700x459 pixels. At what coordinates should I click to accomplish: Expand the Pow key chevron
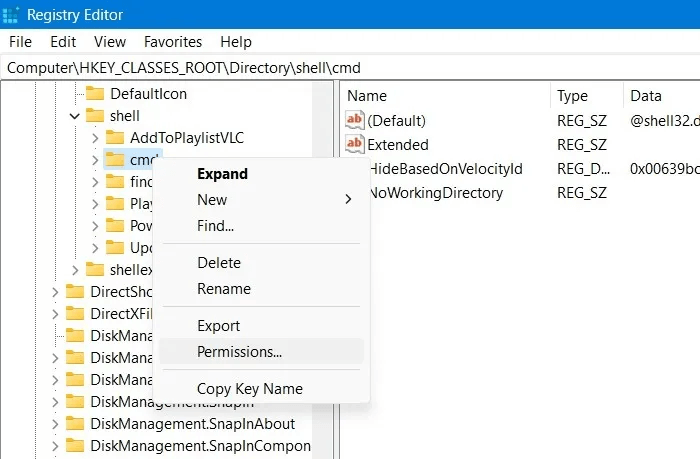[x=95, y=226]
